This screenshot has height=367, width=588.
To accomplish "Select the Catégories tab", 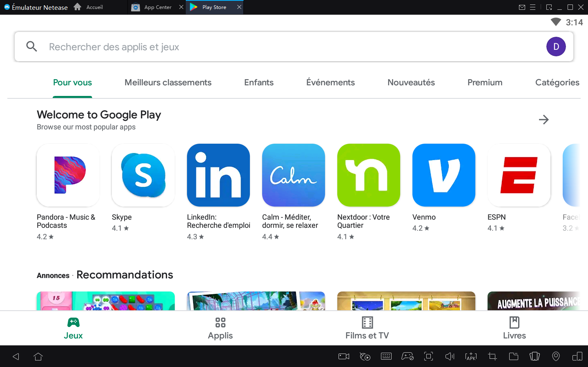I will coord(557,82).
